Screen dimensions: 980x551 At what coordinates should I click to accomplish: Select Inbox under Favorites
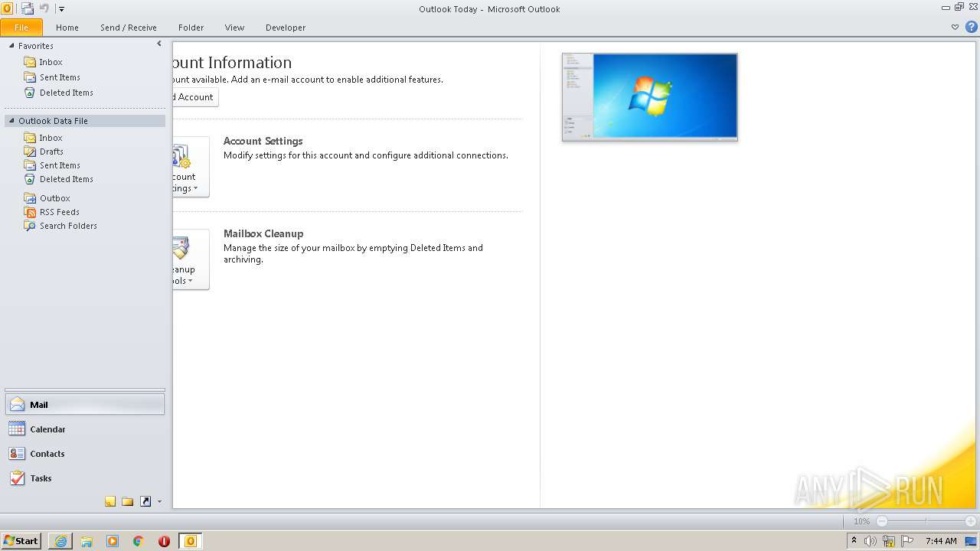coord(51,62)
